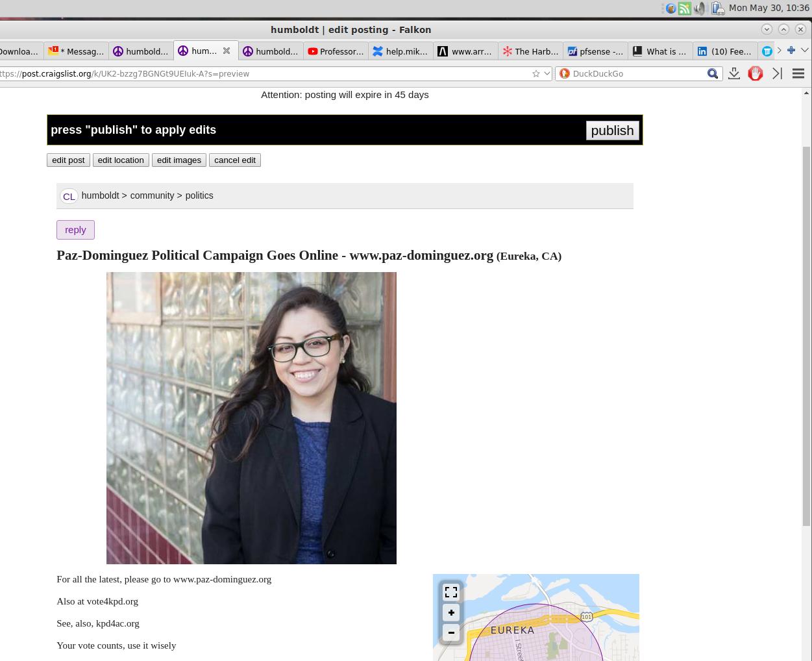Click the volume speaker tray icon

tap(700, 8)
